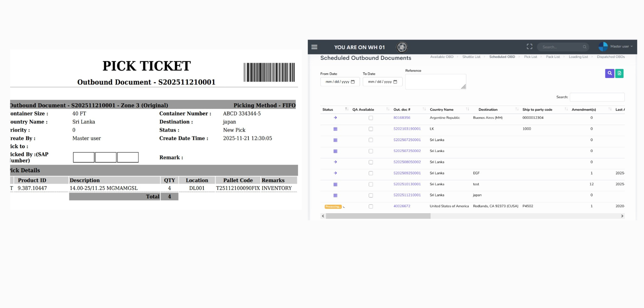Open the To Date calendar picker icon
Image resolution: width=644 pixels, height=308 pixels.
pyautogui.click(x=395, y=82)
